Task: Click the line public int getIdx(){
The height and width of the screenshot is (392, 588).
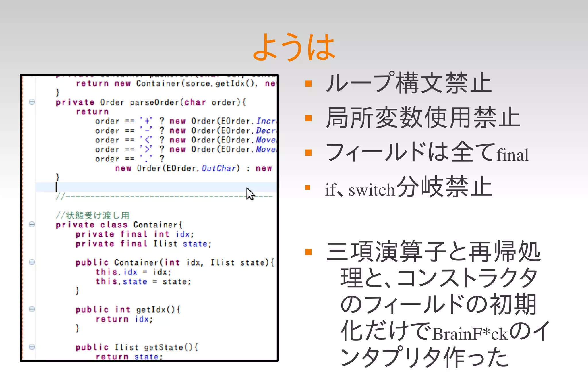Action: 128,310
